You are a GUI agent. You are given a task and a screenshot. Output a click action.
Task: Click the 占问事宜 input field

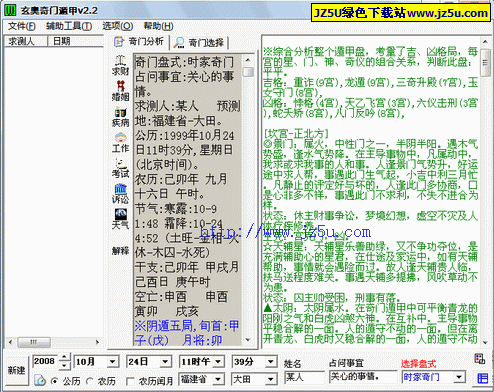pos(363,377)
